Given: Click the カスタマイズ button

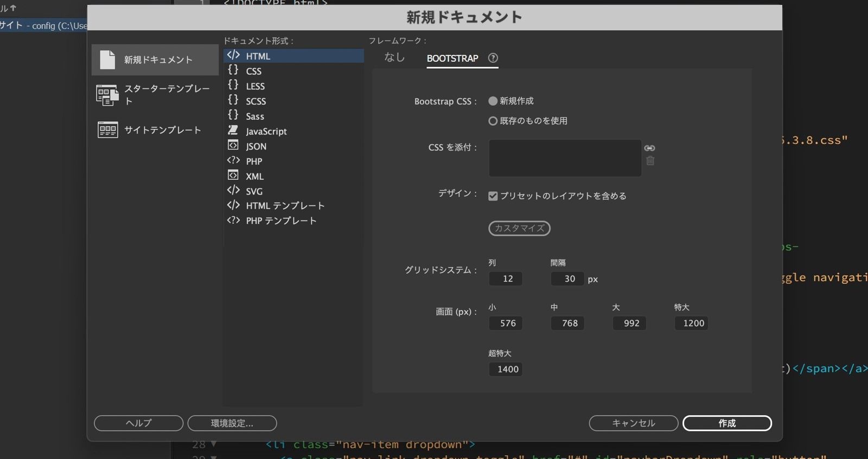Looking at the screenshot, I should pyautogui.click(x=519, y=228).
